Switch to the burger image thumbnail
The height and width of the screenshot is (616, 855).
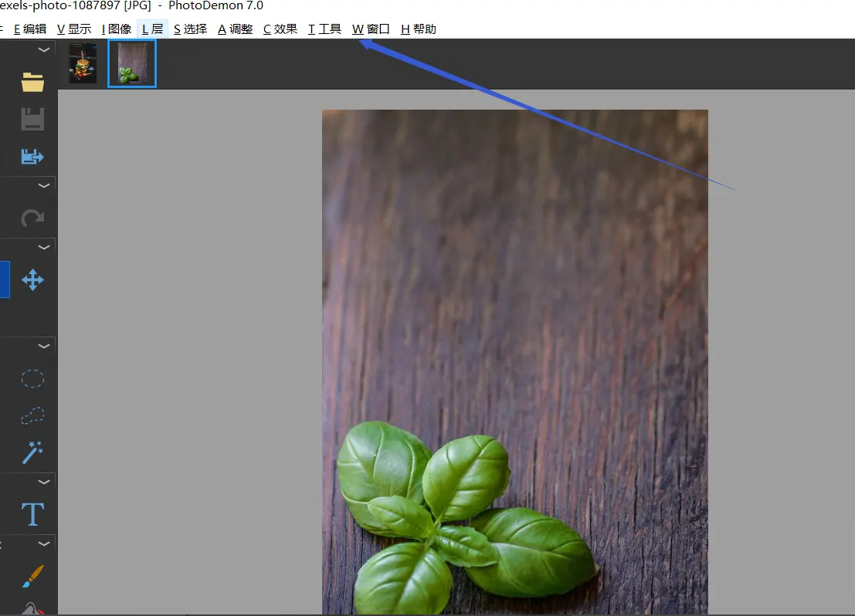coord(83,63)
